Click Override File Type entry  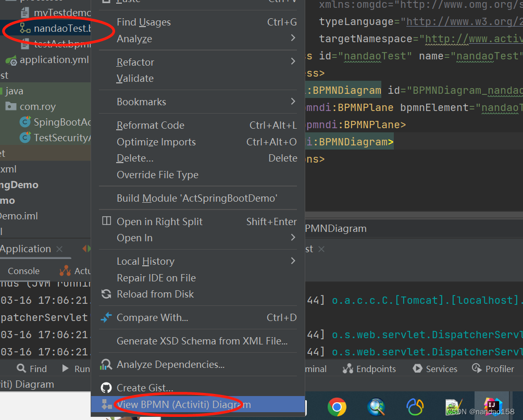198,175
